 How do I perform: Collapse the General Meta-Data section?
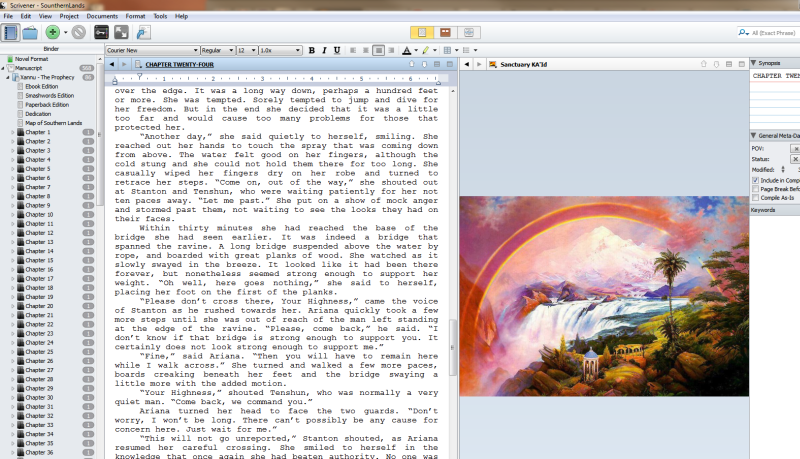click(754, 136)
